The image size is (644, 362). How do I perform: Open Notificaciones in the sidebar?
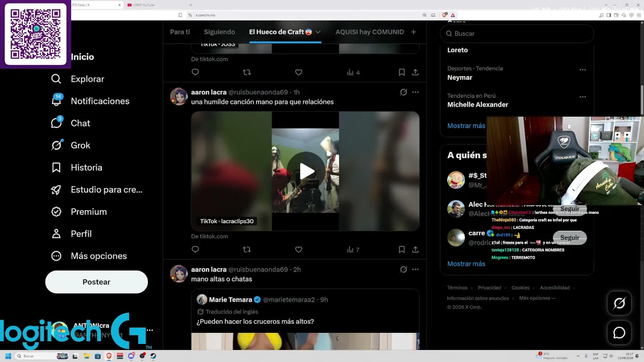(90, 101)
